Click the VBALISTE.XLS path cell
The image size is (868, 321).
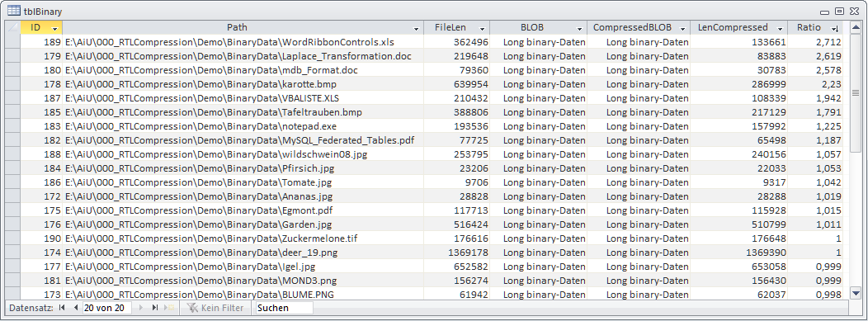[x=243, y=98]
